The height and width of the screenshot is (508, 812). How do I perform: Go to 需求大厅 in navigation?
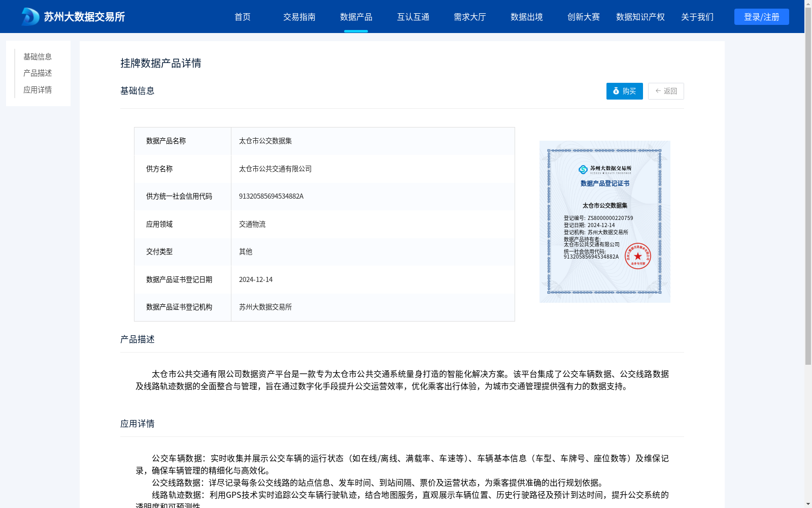pos(470,17)
